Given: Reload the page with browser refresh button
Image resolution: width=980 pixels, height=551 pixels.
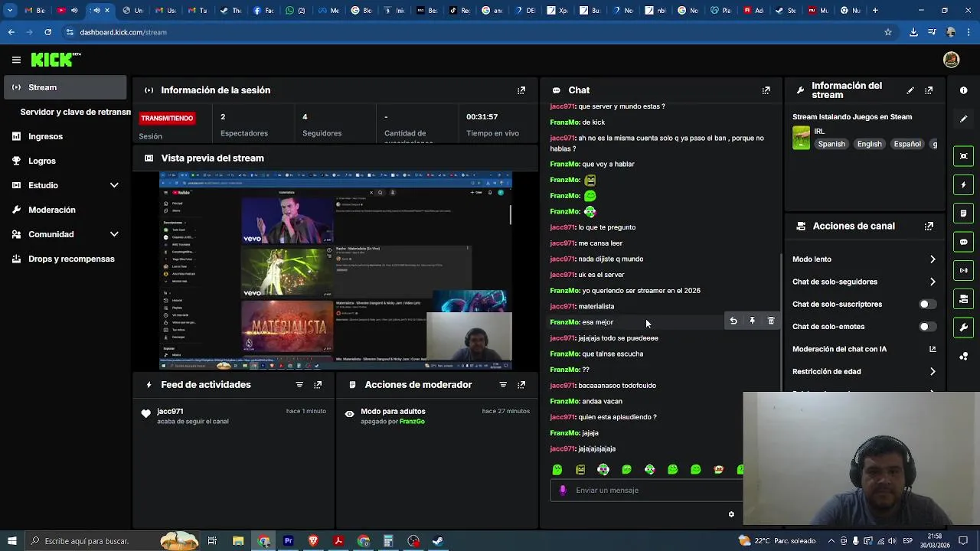Looking at the screenshot, I should coord(47,32).
